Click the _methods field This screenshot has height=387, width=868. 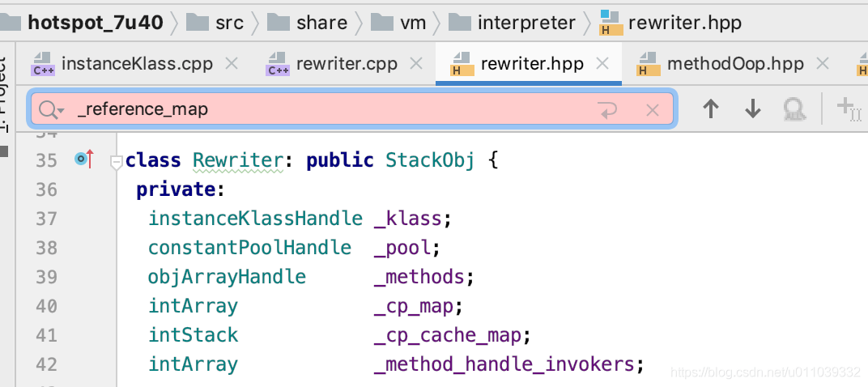tap(419, 276)
